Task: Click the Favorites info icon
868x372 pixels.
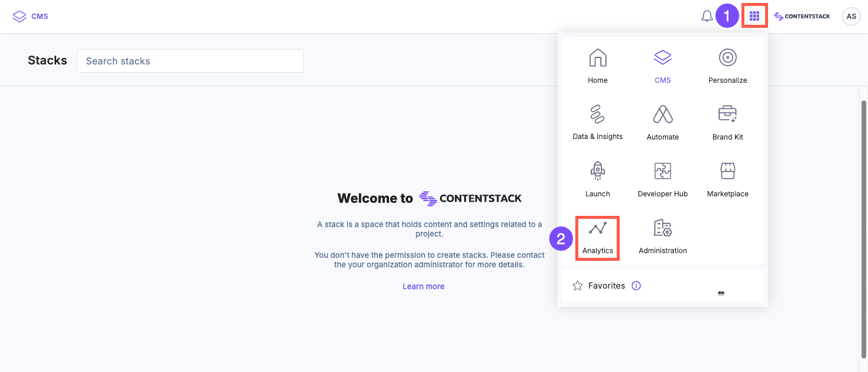Action: click(x=636, y=286)
